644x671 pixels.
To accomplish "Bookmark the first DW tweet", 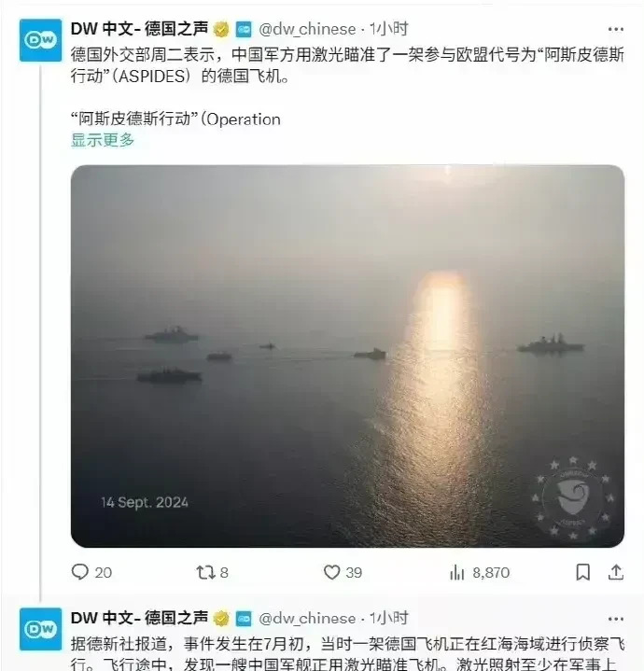I will (x=582, y=572).
